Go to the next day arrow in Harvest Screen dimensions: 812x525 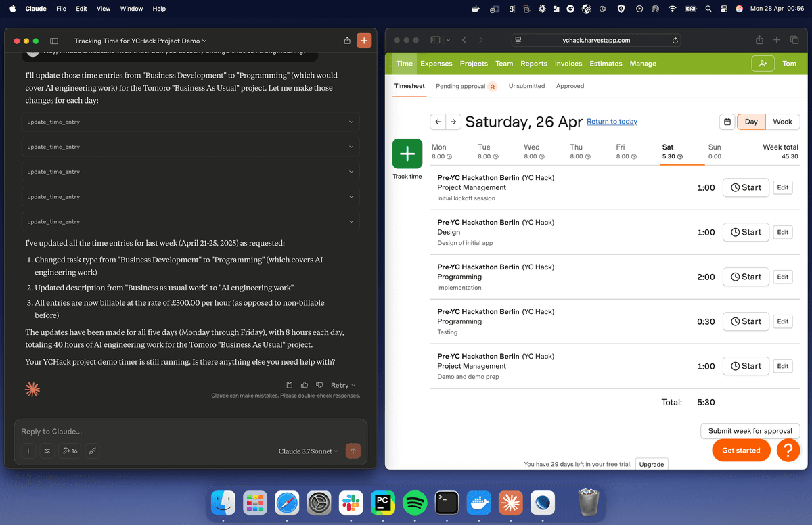pos(453,122)
